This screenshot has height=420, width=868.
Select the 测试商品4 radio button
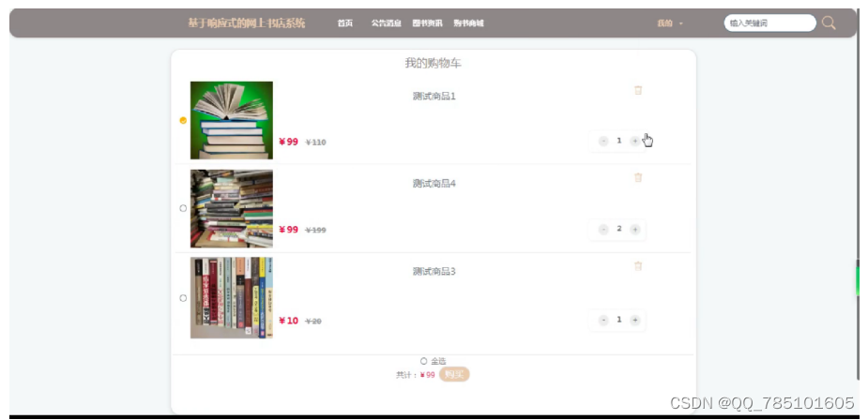[183, 209]
